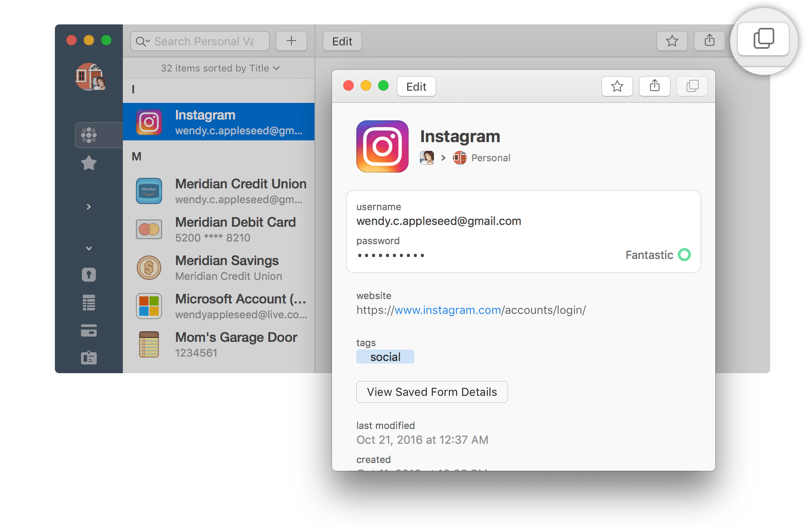Click the account avatar beside Personal vault
Screen dimensions: 812x531
(x=427, y=158)
